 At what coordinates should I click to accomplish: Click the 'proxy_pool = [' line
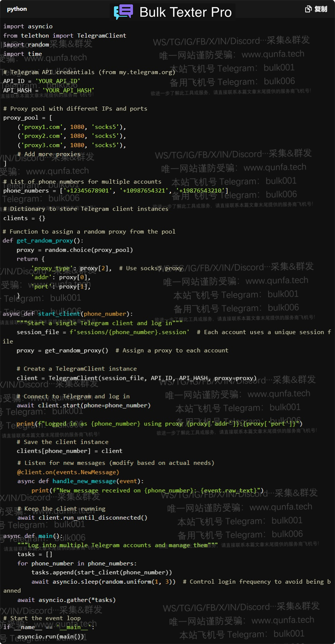point(28,117)
